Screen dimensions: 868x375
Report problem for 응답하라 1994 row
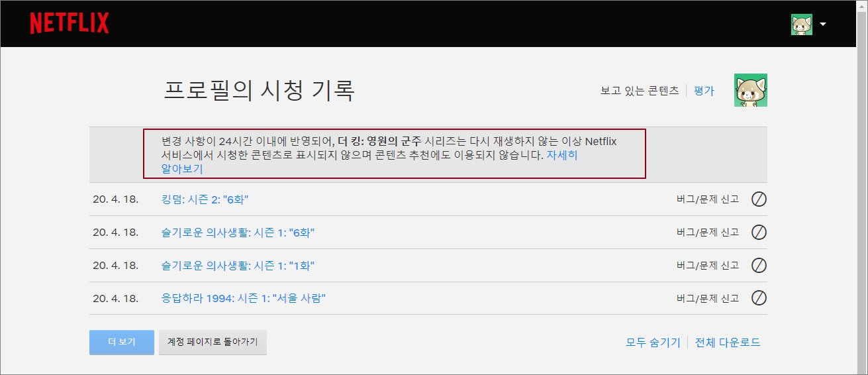tap(708, 298)
